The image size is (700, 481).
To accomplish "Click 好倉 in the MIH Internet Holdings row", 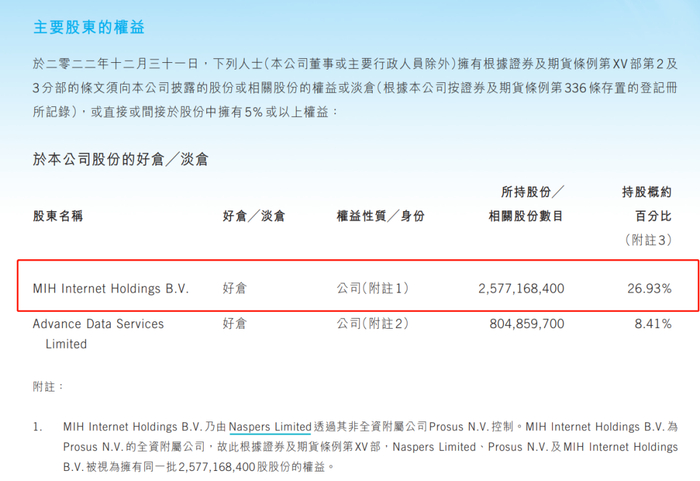I will 235,289.
